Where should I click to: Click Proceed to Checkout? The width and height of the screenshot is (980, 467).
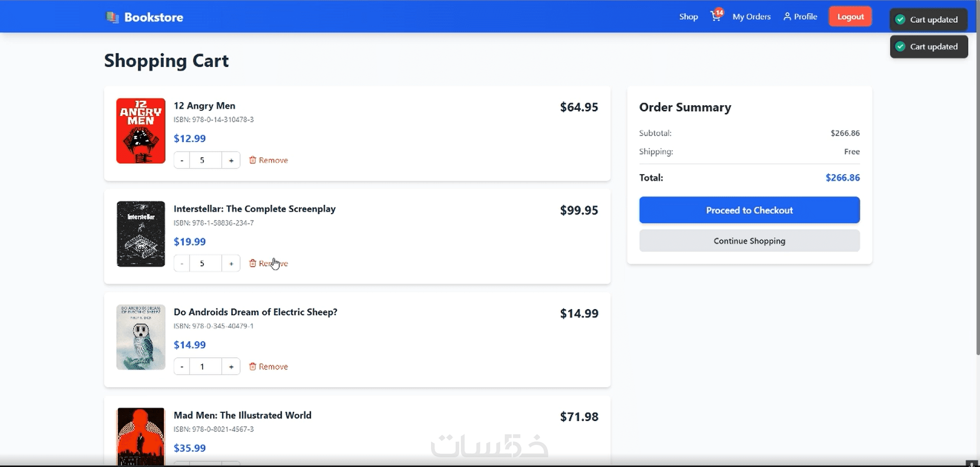tap(749, 210)
